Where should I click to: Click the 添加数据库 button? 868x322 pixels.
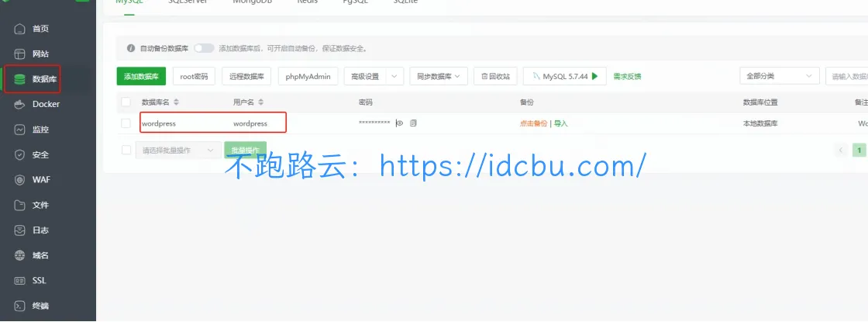141,77
